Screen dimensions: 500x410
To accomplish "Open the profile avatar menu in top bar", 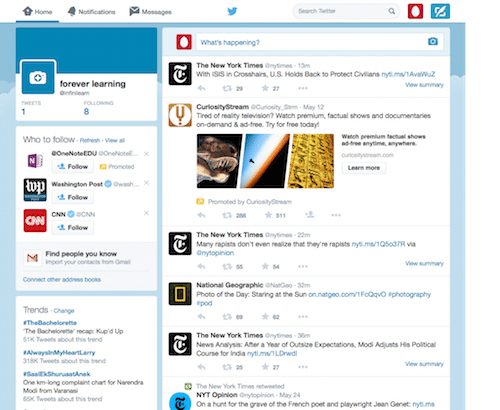I will pos(415,11).
